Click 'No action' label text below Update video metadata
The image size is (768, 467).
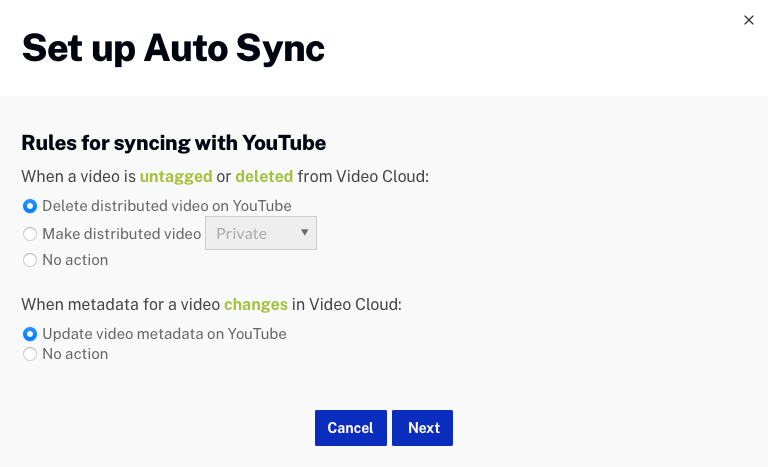75,354
